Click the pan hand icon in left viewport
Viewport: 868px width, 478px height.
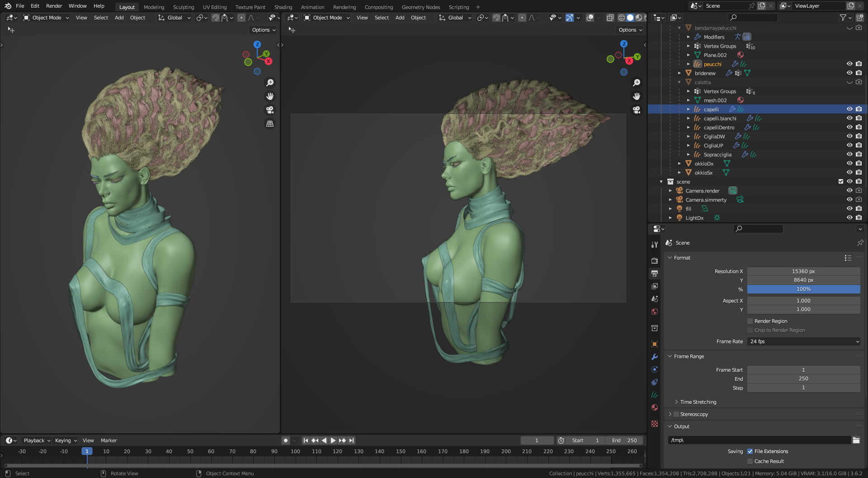[x=270, y=96]
